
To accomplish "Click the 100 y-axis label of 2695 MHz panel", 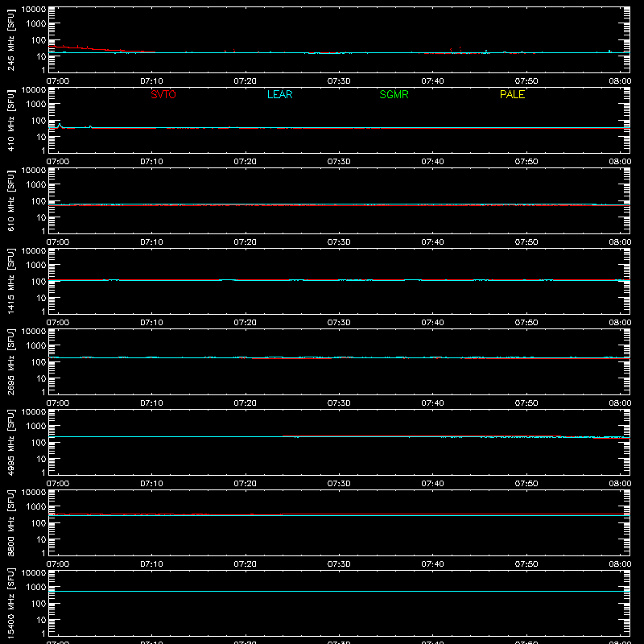I will [39, 362].
